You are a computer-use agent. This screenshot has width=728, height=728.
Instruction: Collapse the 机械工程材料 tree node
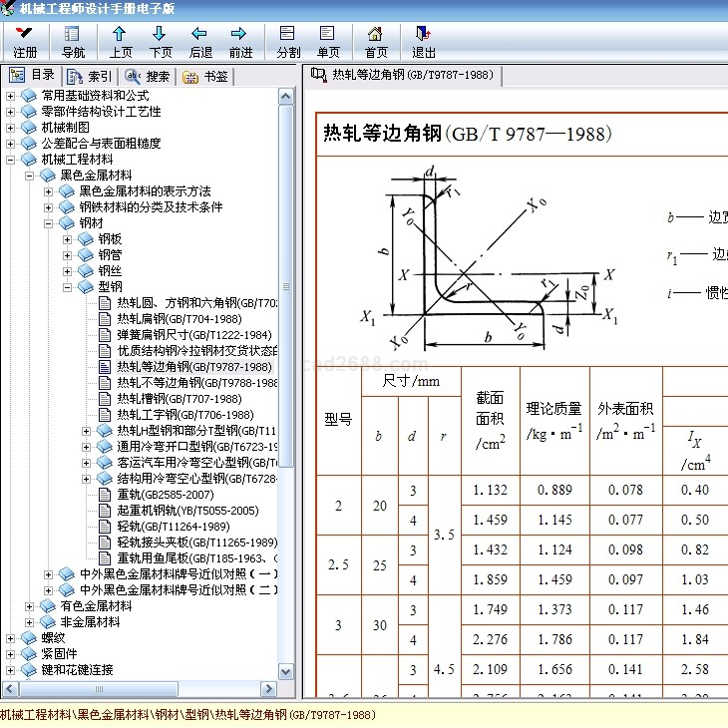pyautogui.click(x=11, y=160)
